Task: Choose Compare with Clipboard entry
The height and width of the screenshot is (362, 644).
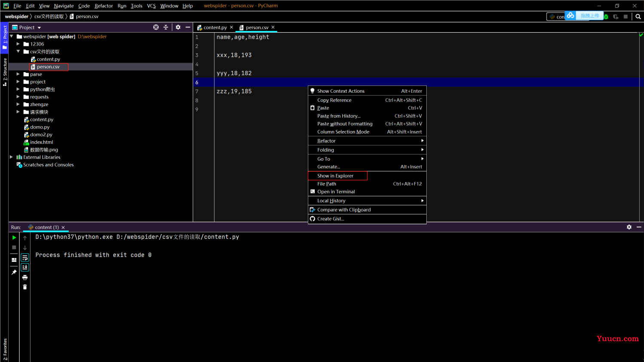Action: pyautogui.click(x=367, y=210)
